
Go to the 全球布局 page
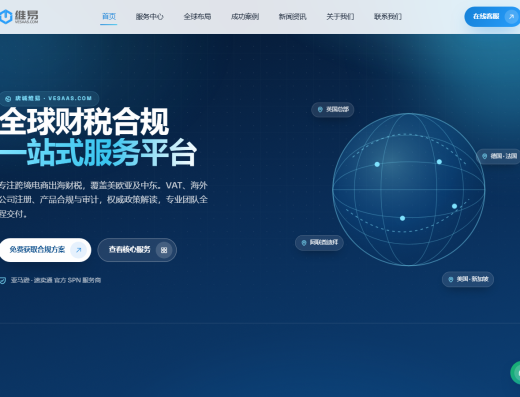click(x=197, y=16)
